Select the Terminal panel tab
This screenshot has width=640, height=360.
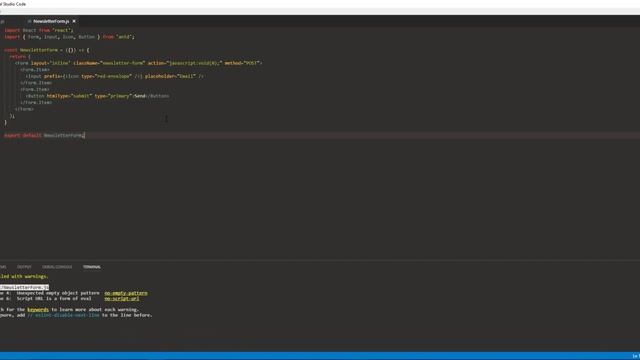coord(92,267)
